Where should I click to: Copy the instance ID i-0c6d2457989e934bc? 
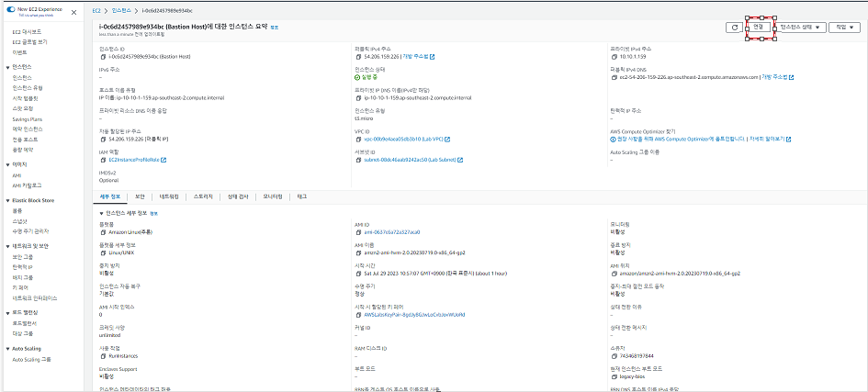[103, 57]
